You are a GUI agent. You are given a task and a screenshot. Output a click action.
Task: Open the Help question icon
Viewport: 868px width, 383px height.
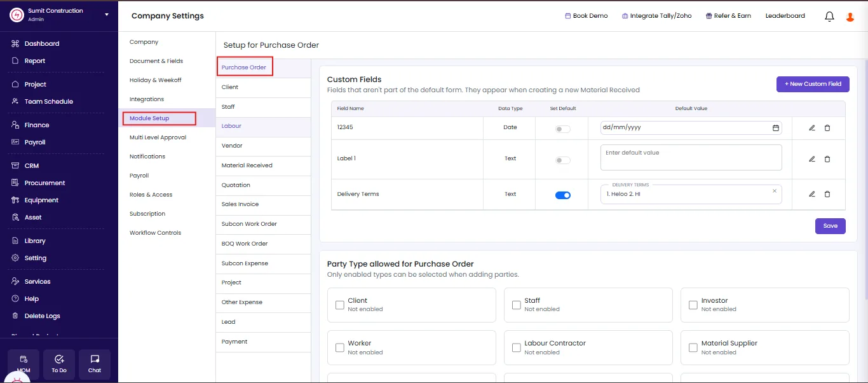(x=15, y=298)
